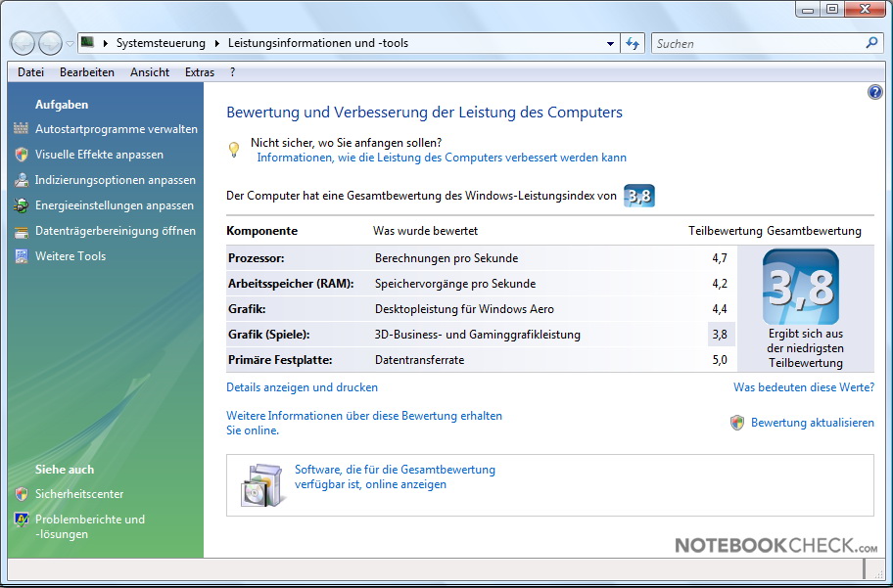Click the Indizierungsoptionen anpassen icon
893x588 pixels.
point(22,180)
